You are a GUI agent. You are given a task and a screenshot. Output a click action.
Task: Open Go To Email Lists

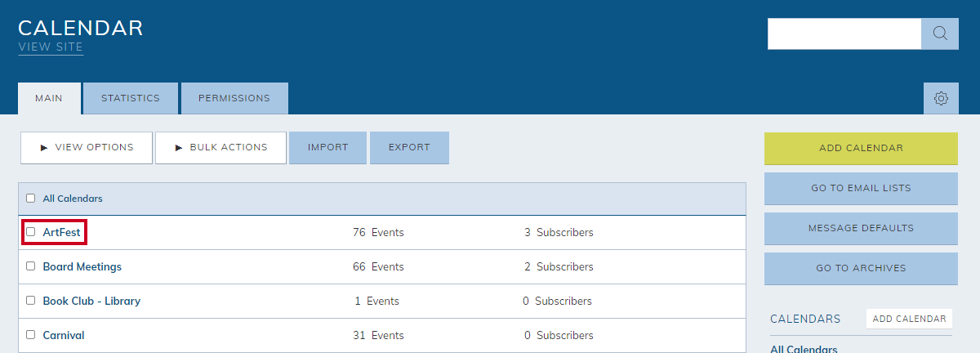[861, 188]
